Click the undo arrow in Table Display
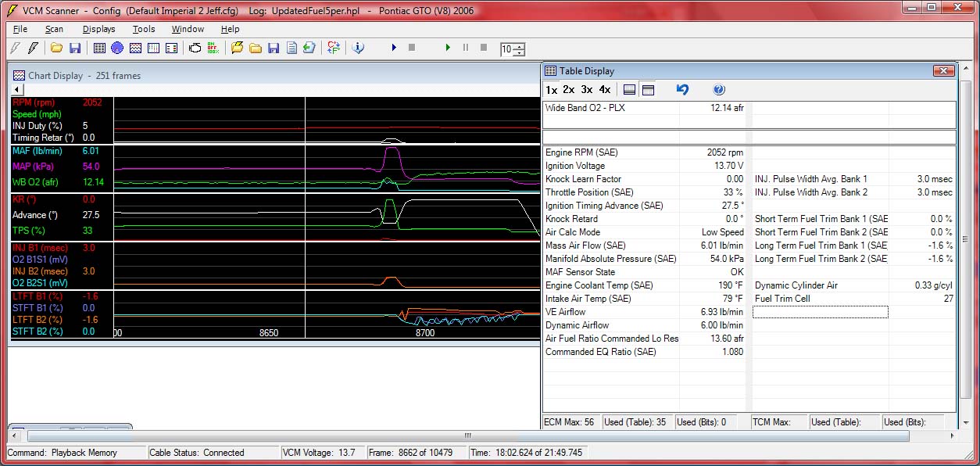This screenshot has height=466, width=980. point(681,89)
